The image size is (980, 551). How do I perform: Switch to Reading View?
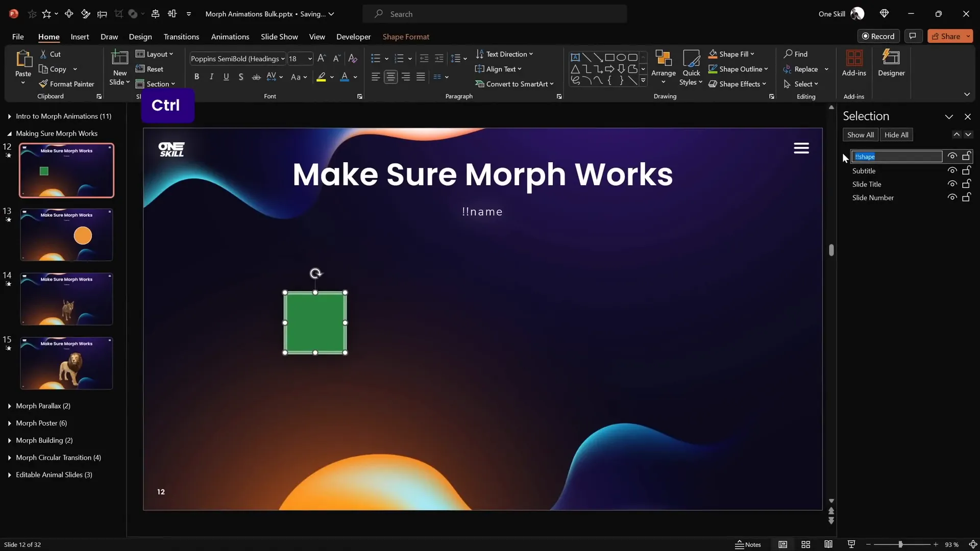pyautogui.click(x=828, y=544)
